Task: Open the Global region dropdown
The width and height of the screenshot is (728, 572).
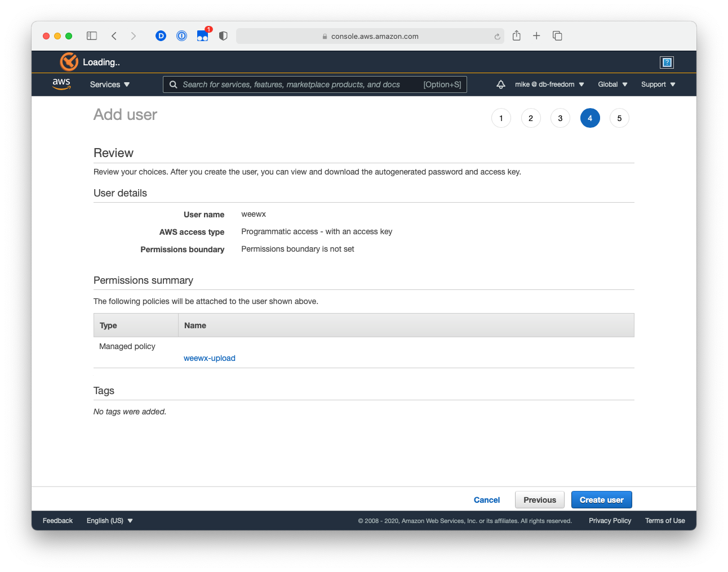Action: coord(612,84)
